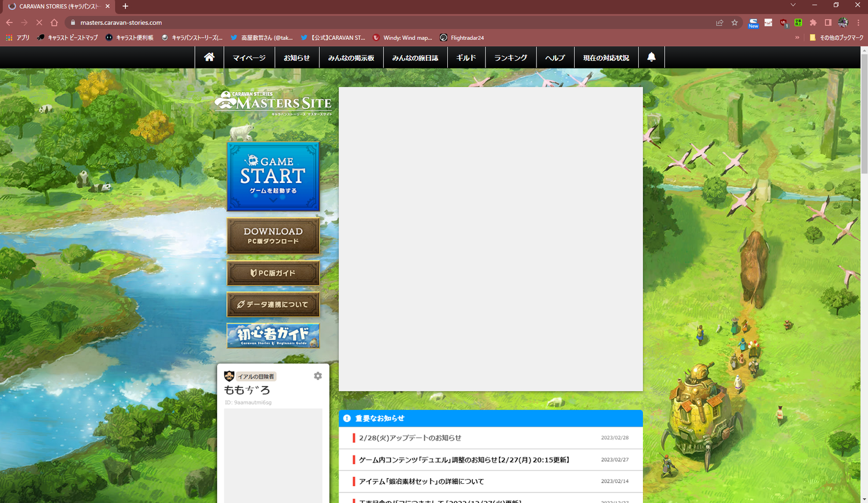Click the 重要なお知らせ header
Image resolution: width=868 pixels, height=503 pixels.
tap(491, 418)
